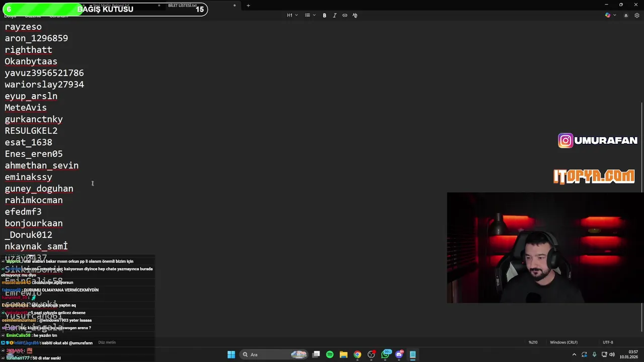644x362 pixels.
Task: Click the text line nkaynak_samİ
Action: 36,246
